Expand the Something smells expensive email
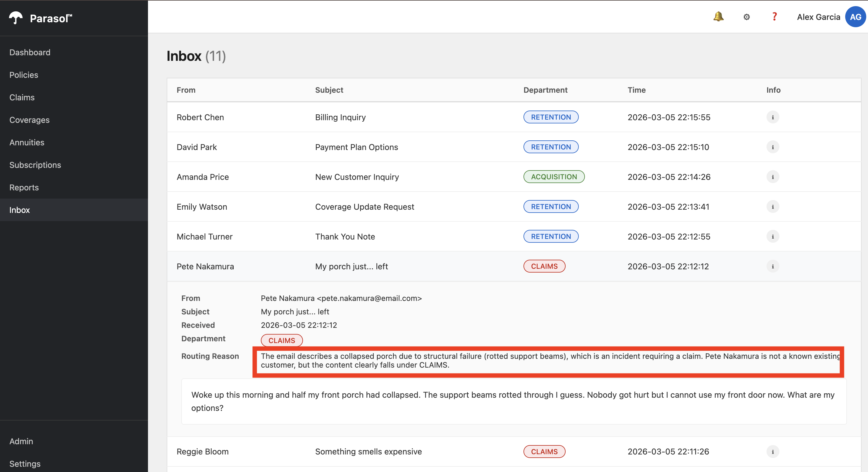Image resolution: width=868 pixels, height=472 pixels. pos(368,452)
